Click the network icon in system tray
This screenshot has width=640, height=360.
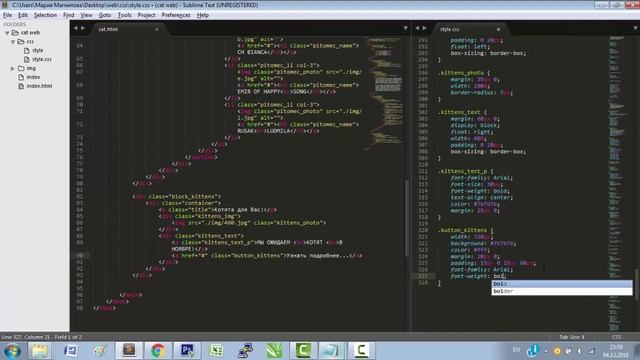coord(591,351)
